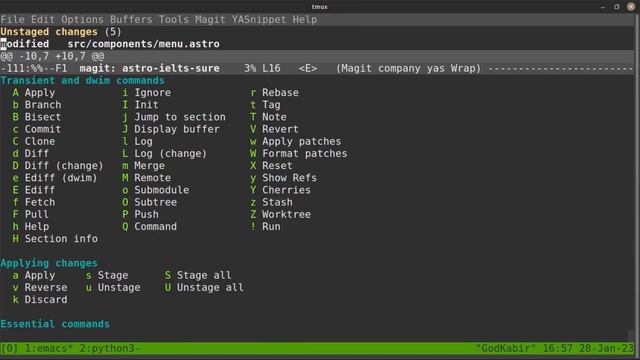
Task: Expand the modified src/components/menu.astro entry
Action: [110, 44]
